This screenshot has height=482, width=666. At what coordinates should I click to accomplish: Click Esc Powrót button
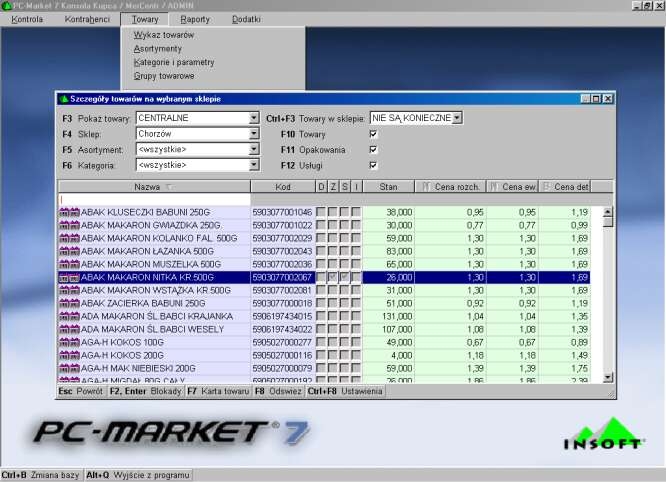pyautogui.click(x=81, y=391)
